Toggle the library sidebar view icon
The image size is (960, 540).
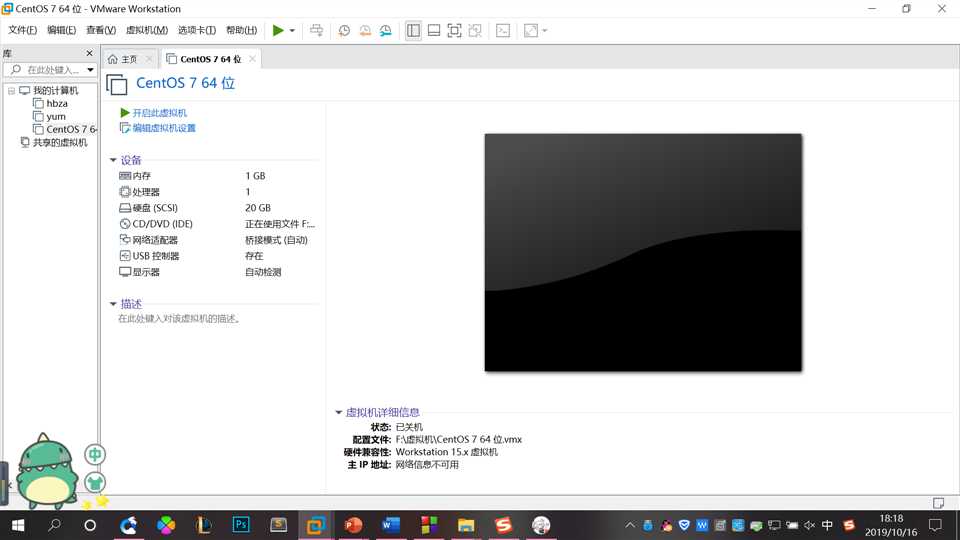pyautogui.click(x=413, y=31)
